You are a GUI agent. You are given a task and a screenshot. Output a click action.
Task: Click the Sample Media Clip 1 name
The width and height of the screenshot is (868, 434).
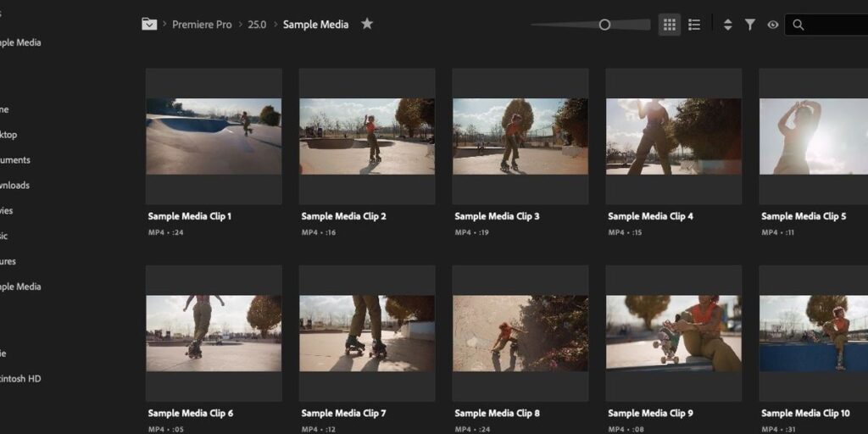click(x=189, y=216)
